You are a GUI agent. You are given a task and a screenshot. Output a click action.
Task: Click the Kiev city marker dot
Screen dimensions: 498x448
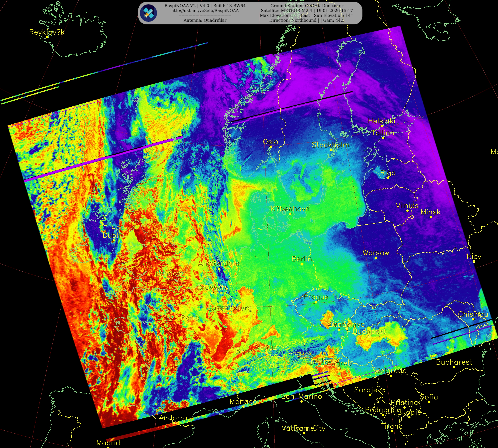(x=474, y=261)
